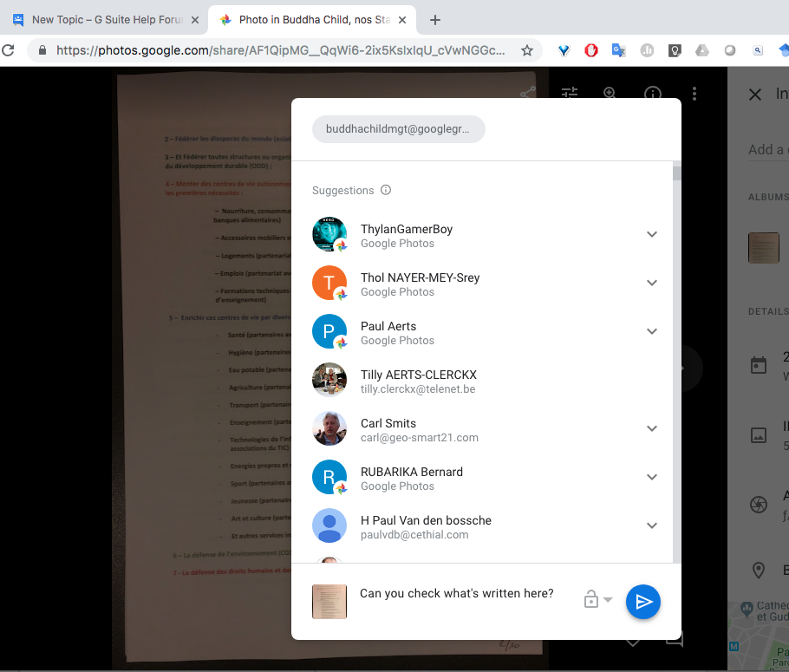This screenshot has height=672, width=789.
Task: Click the zoom magnifier icon
Action: coord(610,93)
